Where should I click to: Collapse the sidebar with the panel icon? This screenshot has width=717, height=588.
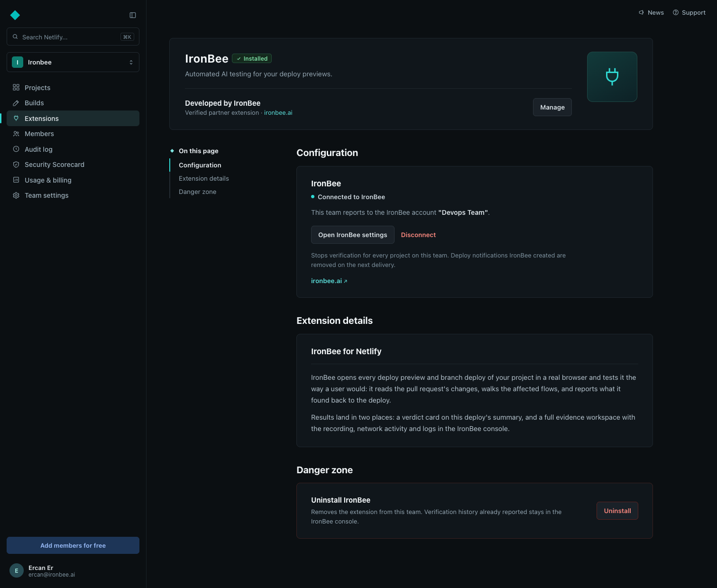(133, 15)
